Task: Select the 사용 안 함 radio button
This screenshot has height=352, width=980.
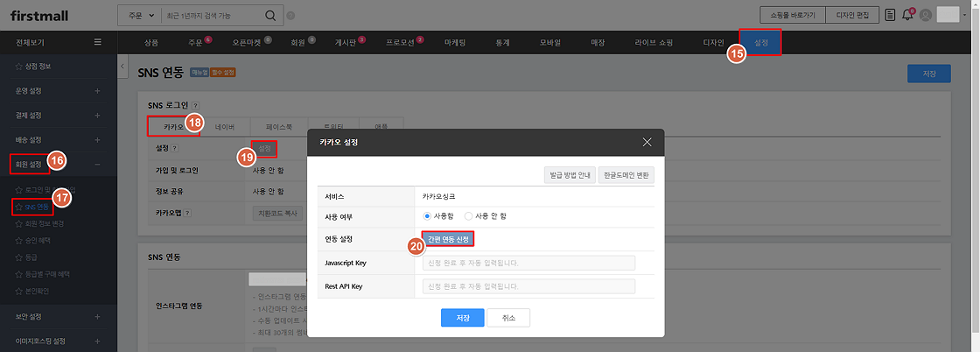Action: (x=469, y=215)
